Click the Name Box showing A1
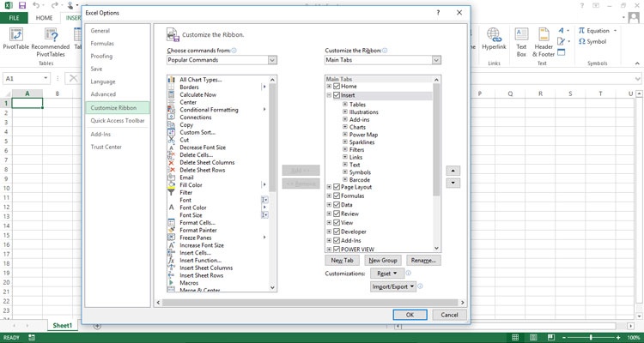Image resolution: width=644 pixels, height=343 pixels. [x=27, y=78]
